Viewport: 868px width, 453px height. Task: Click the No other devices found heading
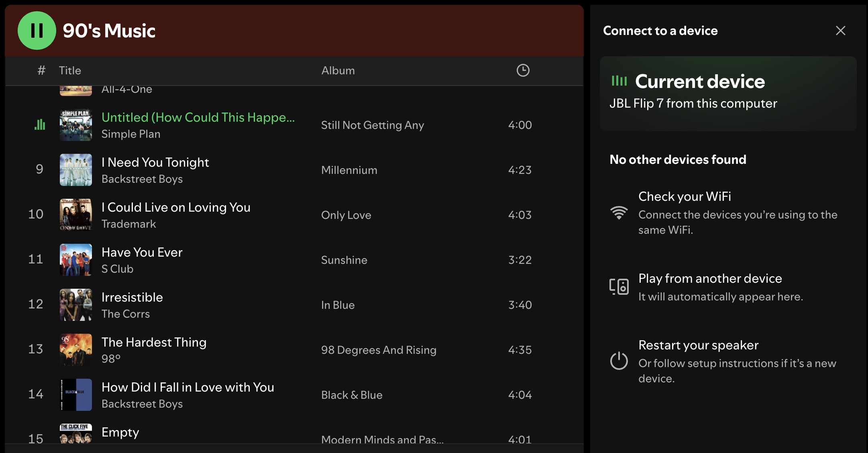pos(678,159)
